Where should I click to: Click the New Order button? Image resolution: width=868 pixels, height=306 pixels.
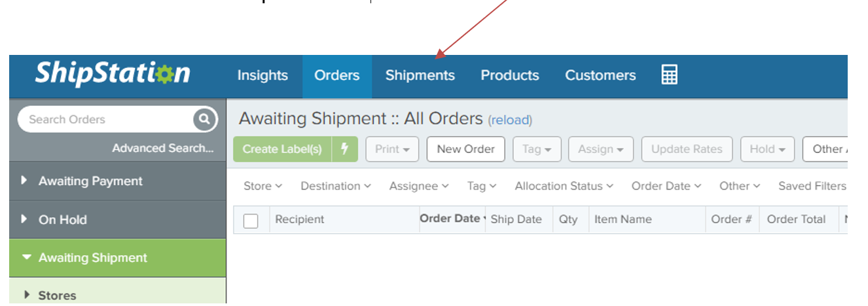coord(465,149)
